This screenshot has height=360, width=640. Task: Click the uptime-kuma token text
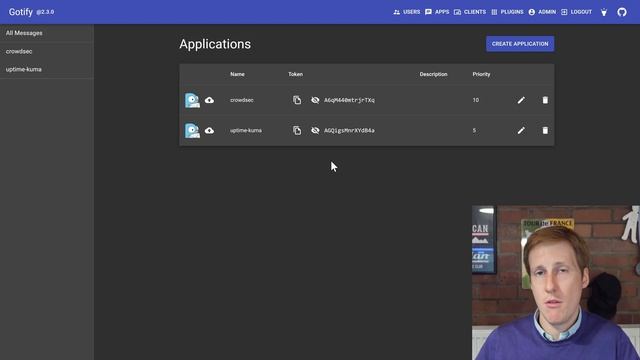tap(349, 131)
